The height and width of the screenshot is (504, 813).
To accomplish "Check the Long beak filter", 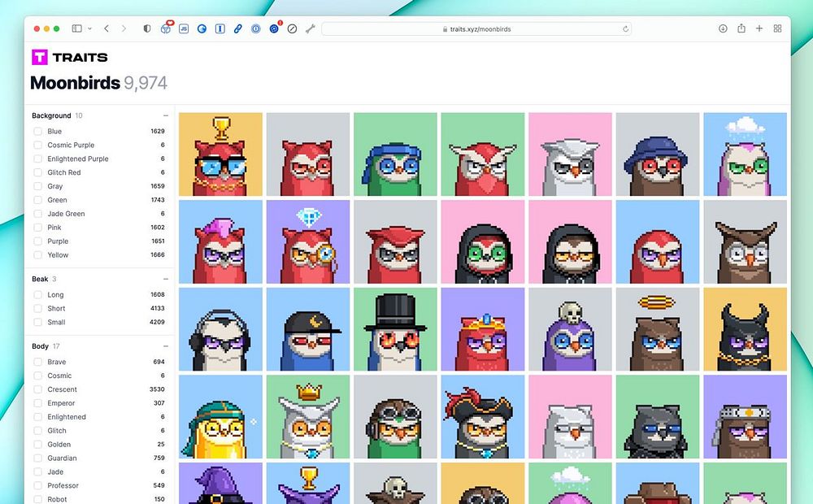I will 38,294.
